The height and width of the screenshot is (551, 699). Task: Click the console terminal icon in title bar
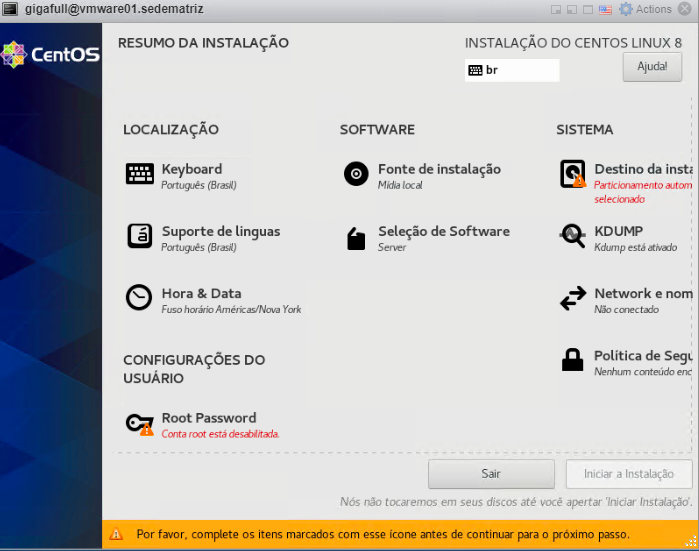click(x=9, y=8)
